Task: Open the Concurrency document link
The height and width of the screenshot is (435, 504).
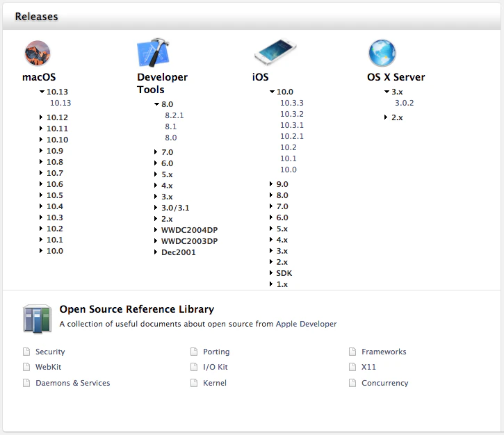Action: click(384, 383)
